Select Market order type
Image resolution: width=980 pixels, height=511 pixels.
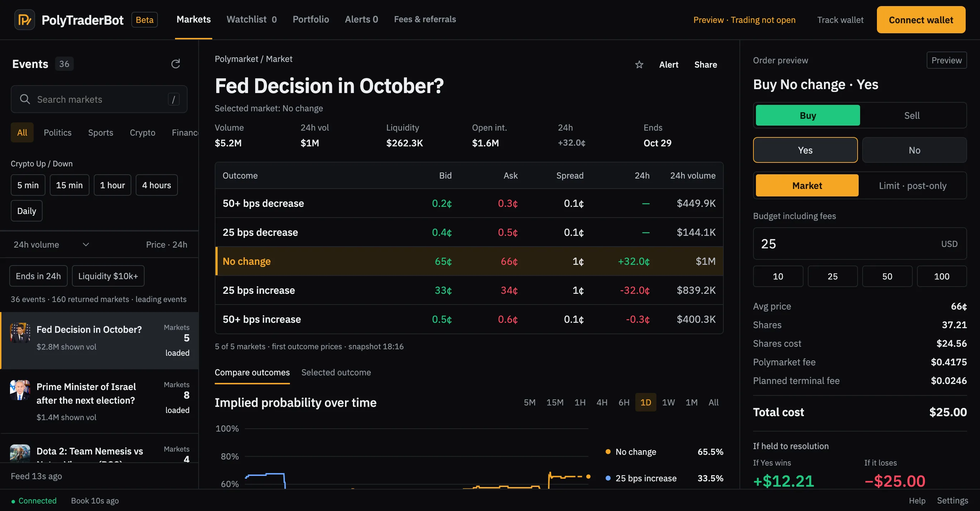807,185
